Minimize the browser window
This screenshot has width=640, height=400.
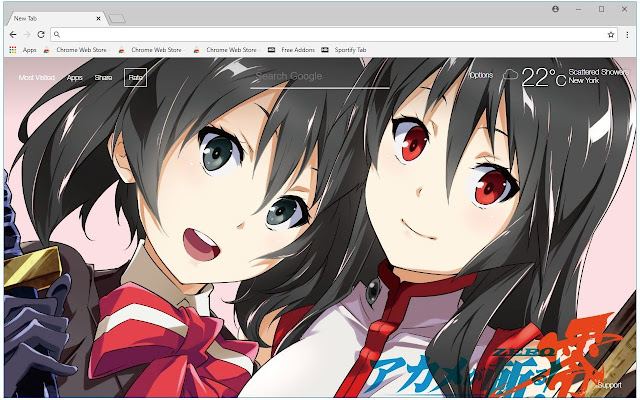click(578, 9)
